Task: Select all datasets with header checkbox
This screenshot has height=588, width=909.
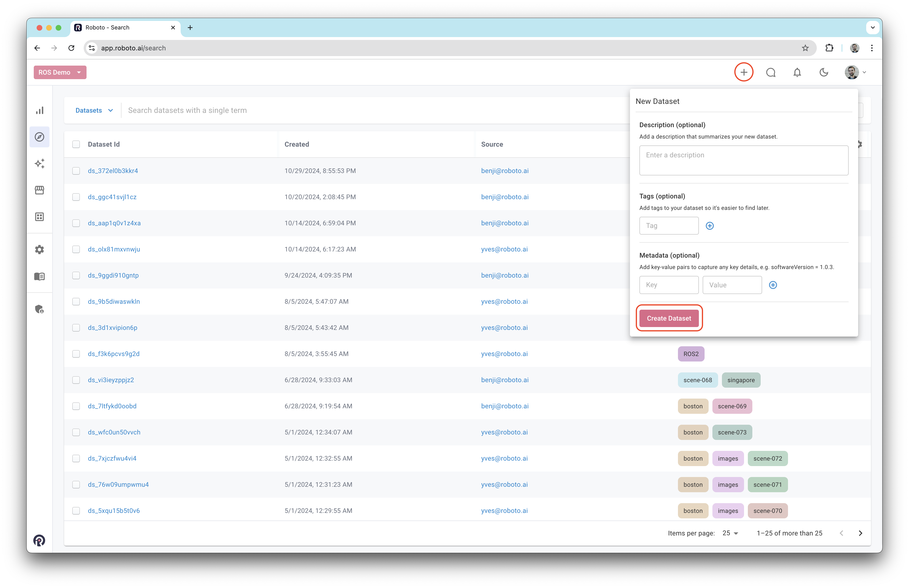Action: 76,144
